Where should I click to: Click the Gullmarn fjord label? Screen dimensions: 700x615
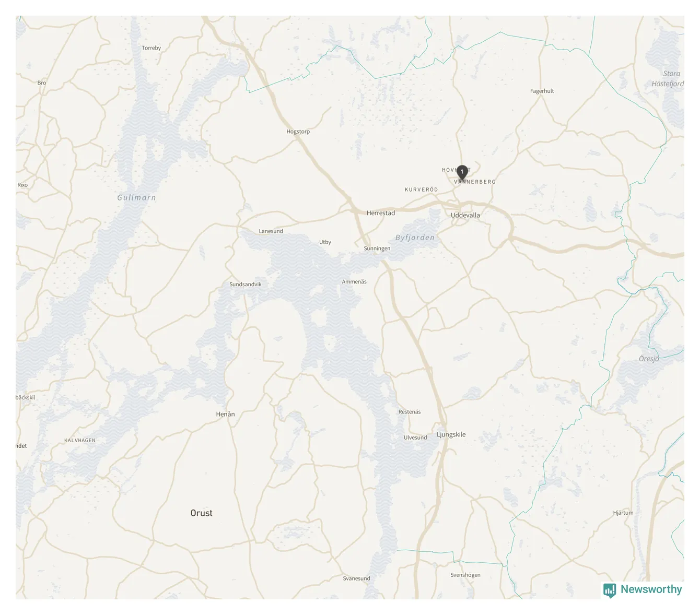coord(136,197)
